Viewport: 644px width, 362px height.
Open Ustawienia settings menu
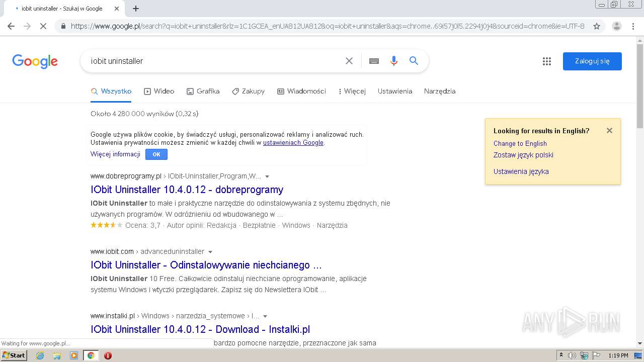[395, 92]
